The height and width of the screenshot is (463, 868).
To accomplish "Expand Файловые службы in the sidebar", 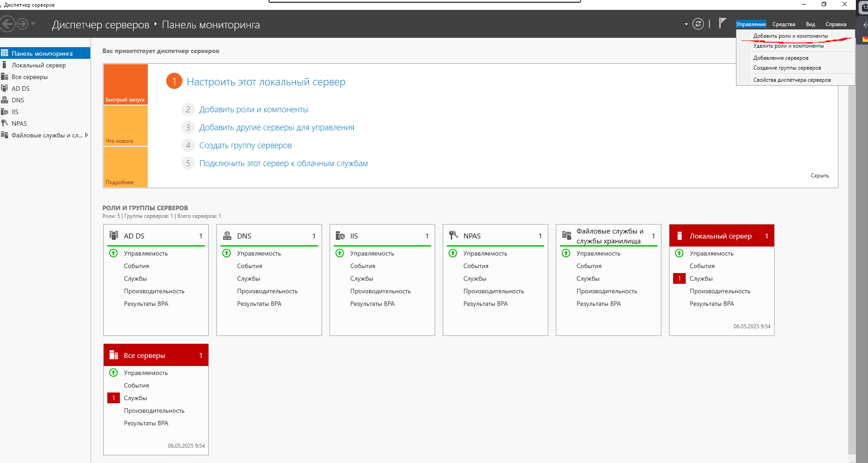I will pyautogui.click(x=86, y=135).
